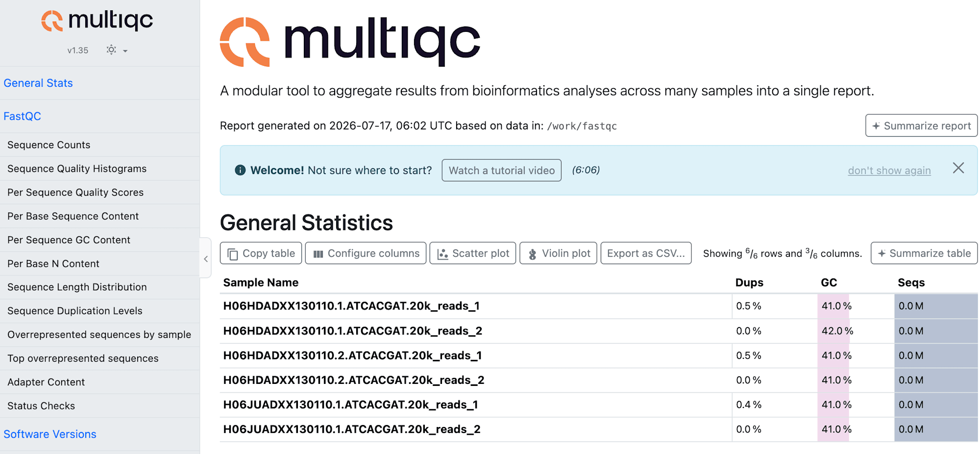Viewport: 980px width, 454px height.
Task: Click the Summarize table button
Action: [x=924, y=253]
